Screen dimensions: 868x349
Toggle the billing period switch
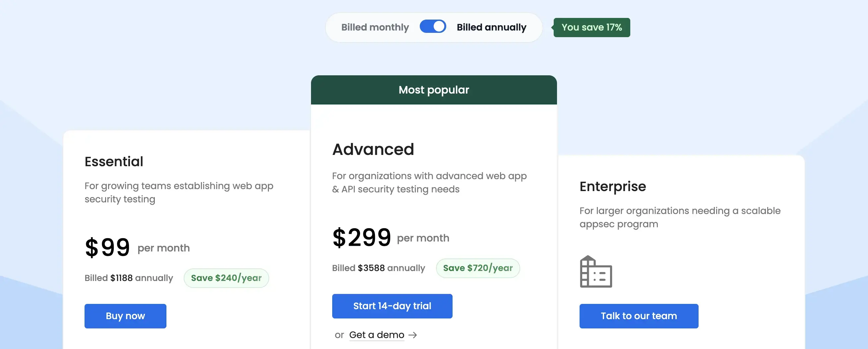click(433, 26)
